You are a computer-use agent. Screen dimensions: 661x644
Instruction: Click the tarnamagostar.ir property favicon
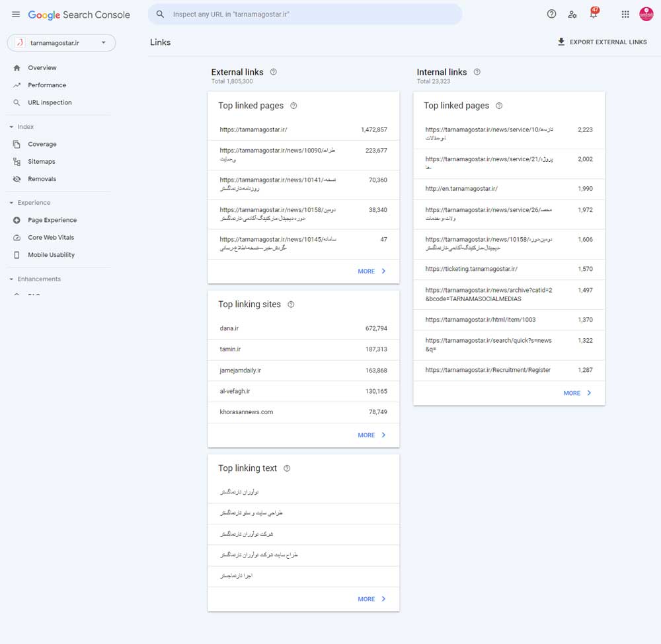coord(19,43)
